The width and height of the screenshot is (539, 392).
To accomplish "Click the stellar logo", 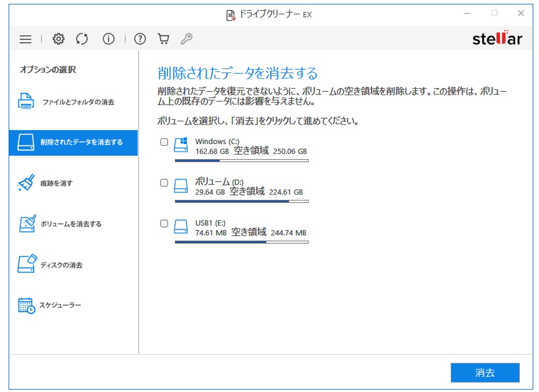I will [x=497, y=38].
